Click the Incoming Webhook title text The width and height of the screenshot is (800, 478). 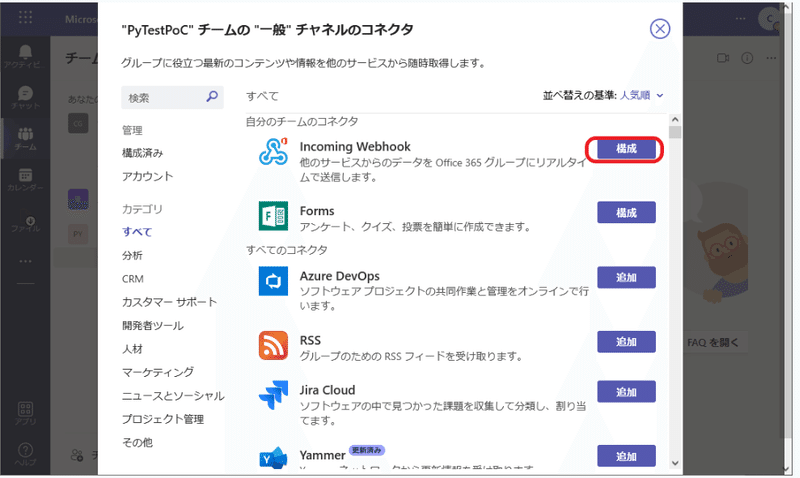pyautogui.click(x=355, y=147)
